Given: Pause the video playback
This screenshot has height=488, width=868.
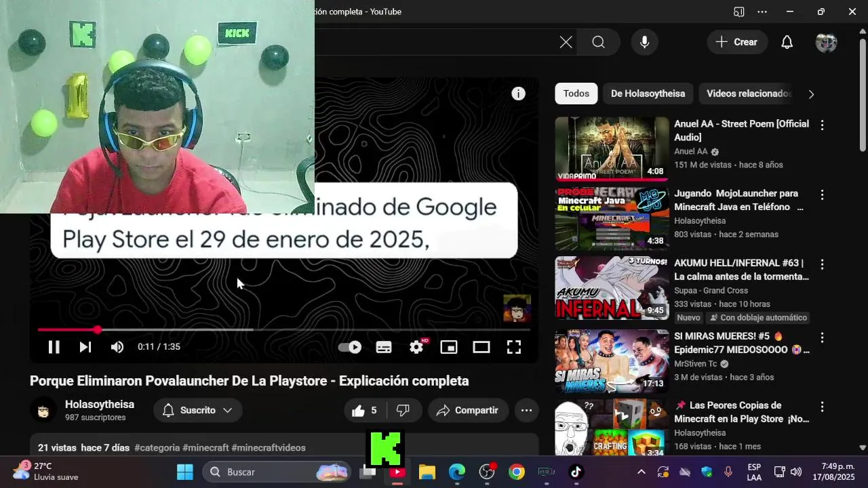Looking at the screenshot, I should click(x=54, y=347).
